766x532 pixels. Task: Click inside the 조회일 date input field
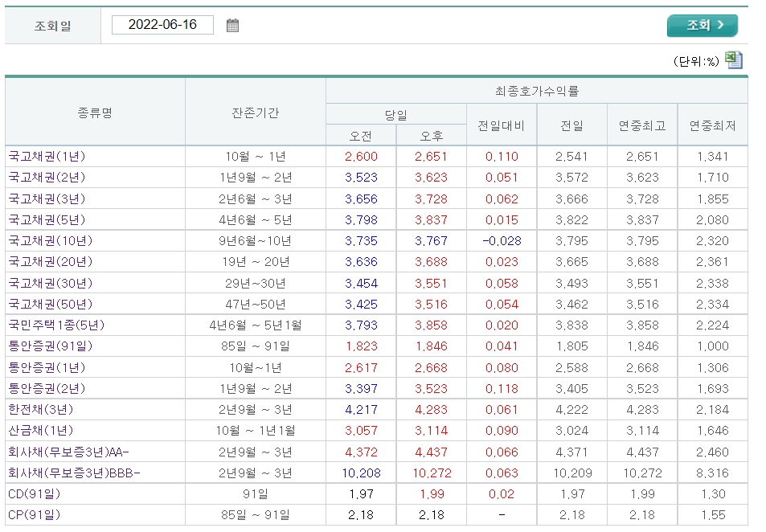[163, 25]
